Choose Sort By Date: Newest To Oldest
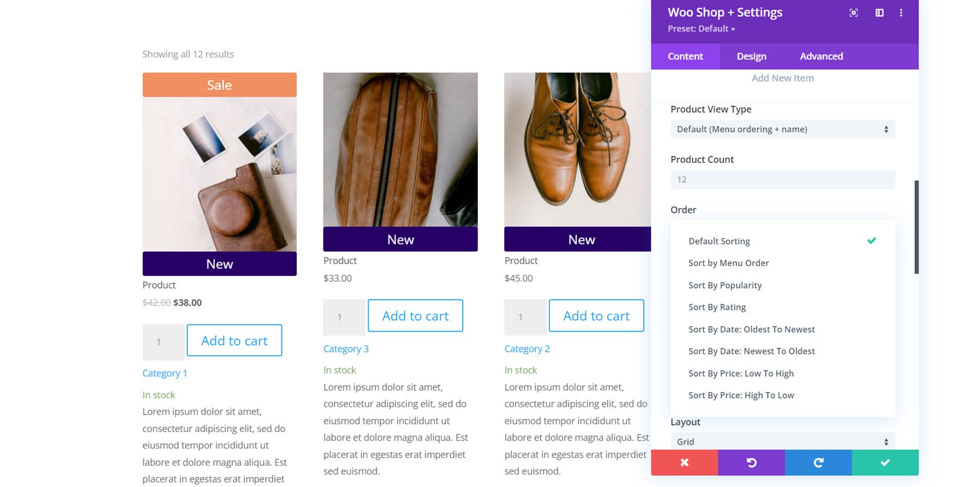 [752, 351]
